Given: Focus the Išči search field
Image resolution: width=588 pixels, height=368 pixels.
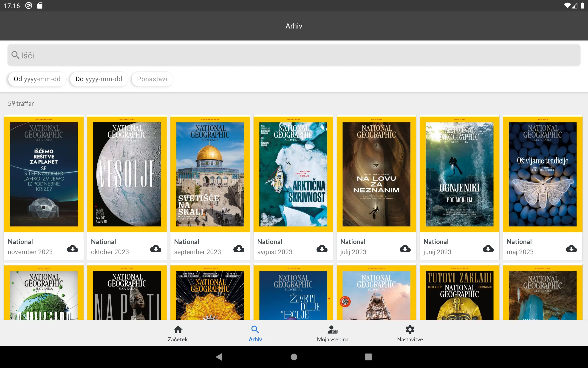Looking at the screenshot, I should pos(294,55).
